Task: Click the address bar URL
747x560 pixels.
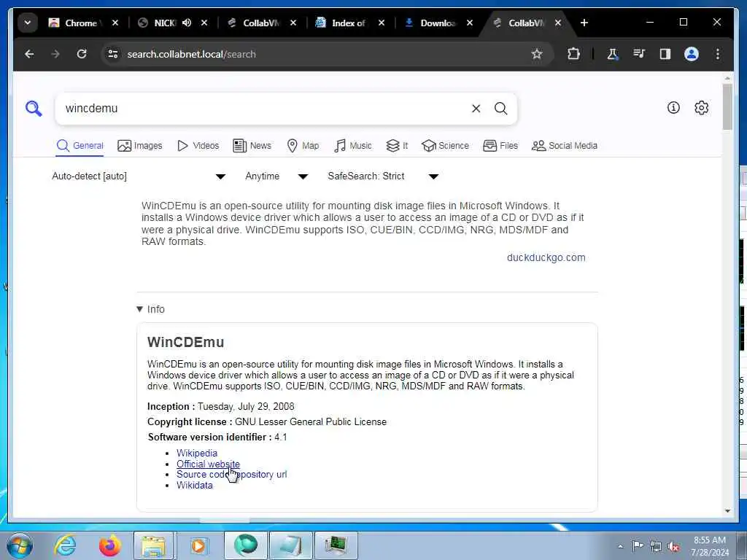Action: point(192,54)
